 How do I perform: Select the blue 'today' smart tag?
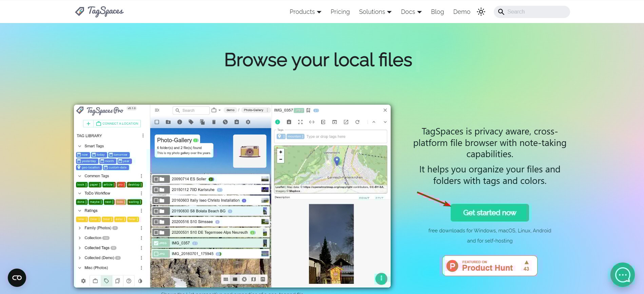pyautogui.click(x=99, y=155)
